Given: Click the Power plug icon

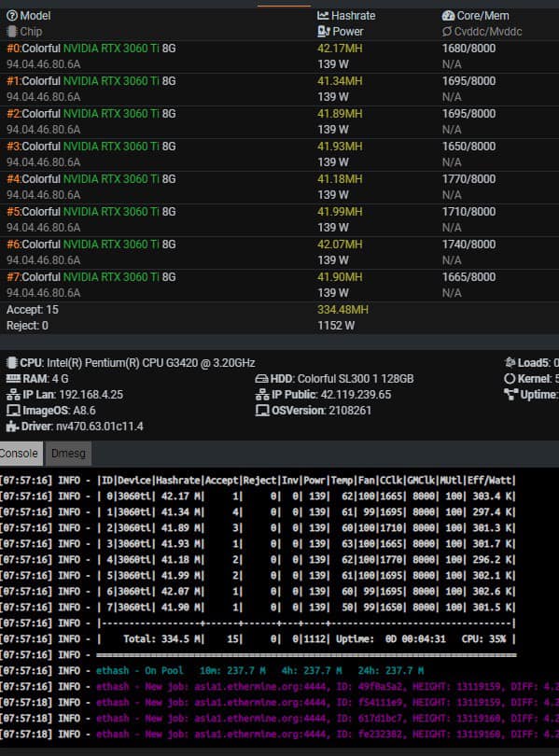Looking at the screenshot, I should tap(323, 32).
